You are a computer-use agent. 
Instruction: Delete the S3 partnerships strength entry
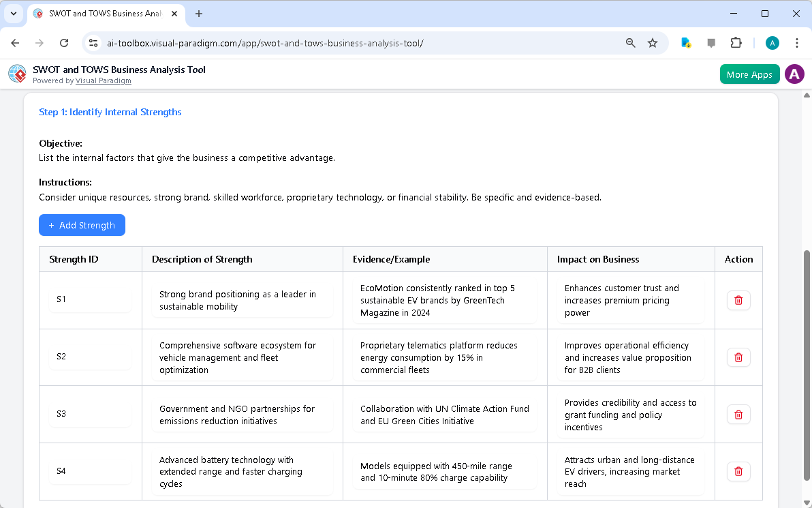738,414
